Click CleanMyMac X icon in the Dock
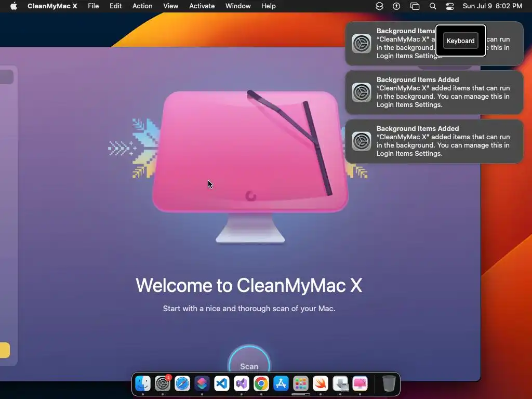The width and height of the screenshot is (532, 399). pyautogui.click(x=360, y=384)
